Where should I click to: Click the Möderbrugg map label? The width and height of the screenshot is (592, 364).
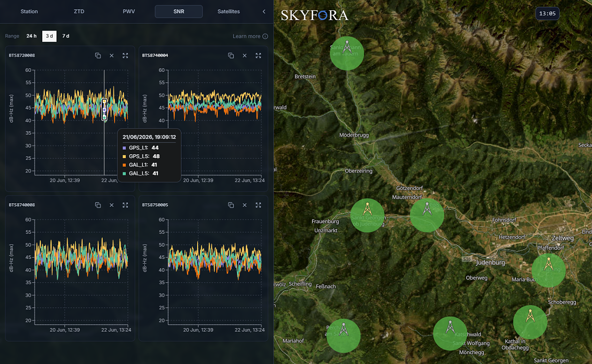click(x=354, y=135)
